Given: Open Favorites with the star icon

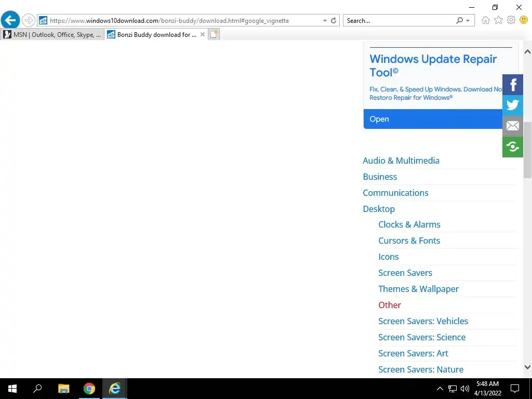Looking at the screenshot, I should [x=498, y=20].
